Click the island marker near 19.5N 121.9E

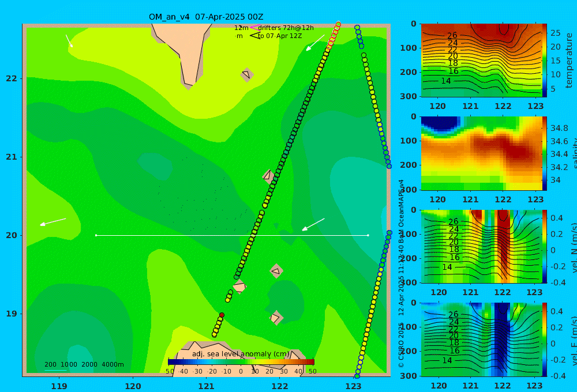click(x=276, y=272)
